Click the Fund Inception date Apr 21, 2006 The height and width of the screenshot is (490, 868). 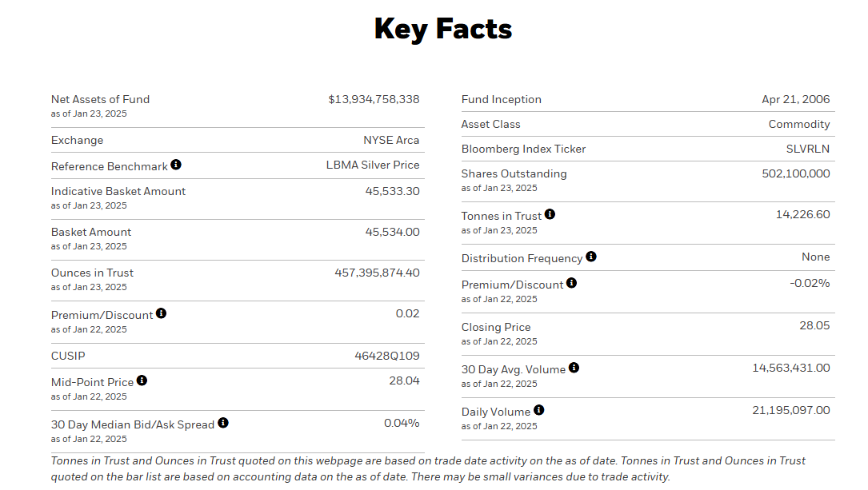[796, 99]
